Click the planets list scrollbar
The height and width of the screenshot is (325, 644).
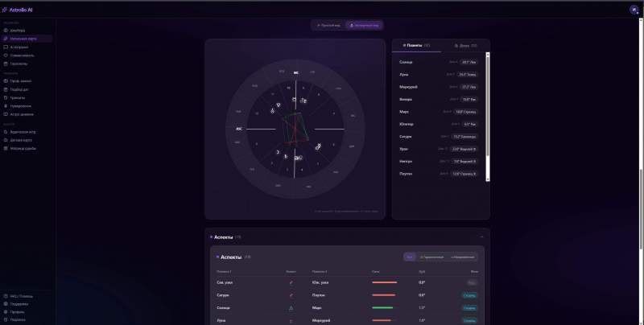pos(488,117)
